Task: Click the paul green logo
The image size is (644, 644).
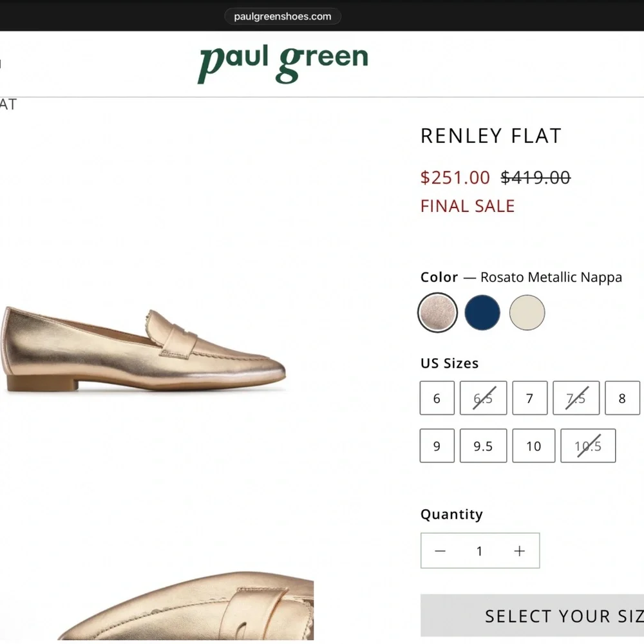Action: pos(283,64)
